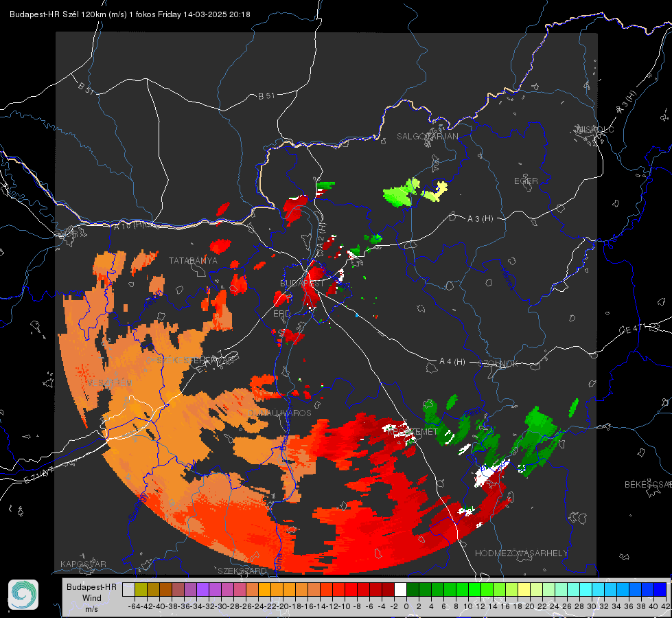Click the KAPOSVÁR city label
Screen dimensions: 672x618
click(x=83, y=564)
